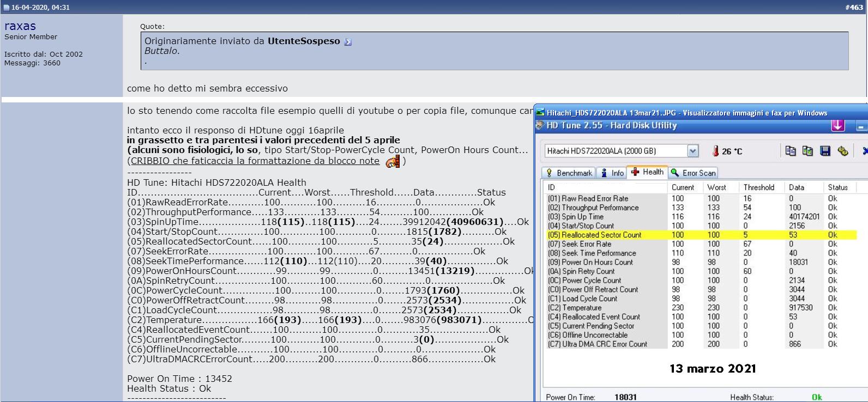This screenshot has height=402, width=868.
Task: Click the post icon next to date 16-04-2020
Action: coord(7,8)
